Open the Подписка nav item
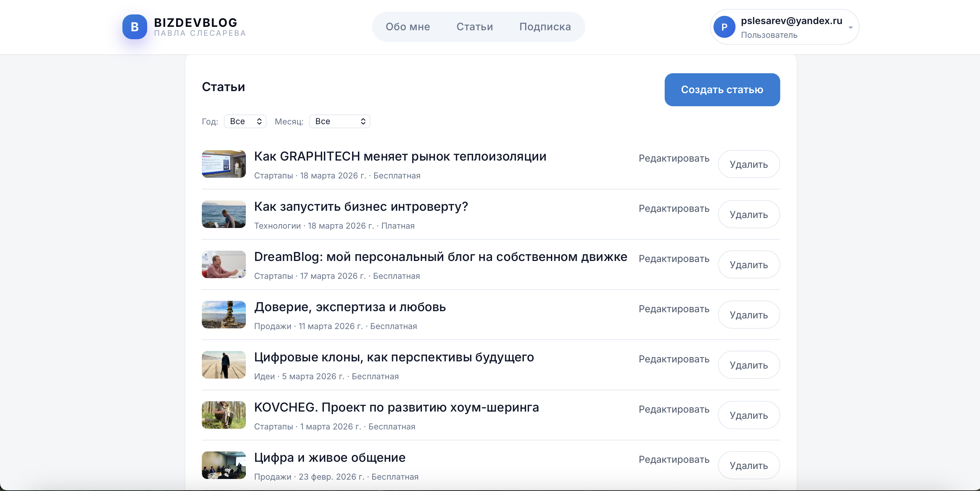980x491 pixels. pos(545,26)
